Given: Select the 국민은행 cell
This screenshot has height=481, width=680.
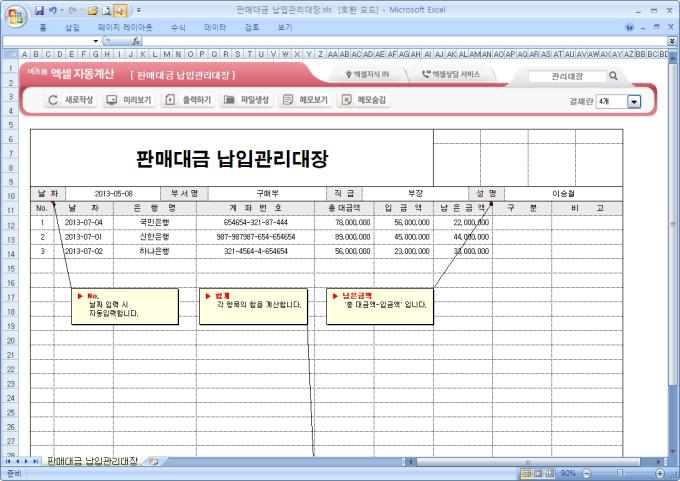Looking at the screenshot, I should pos(155,223).
